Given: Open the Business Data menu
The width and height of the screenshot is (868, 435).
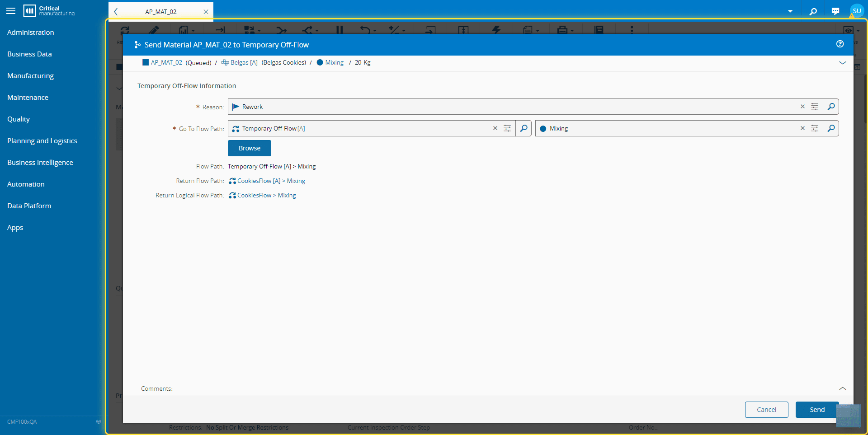Looking at the screenshot, I should [x=29, y=54].
